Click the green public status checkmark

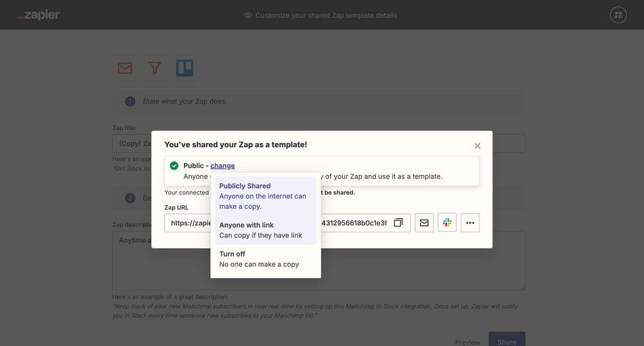pos(174,165)
